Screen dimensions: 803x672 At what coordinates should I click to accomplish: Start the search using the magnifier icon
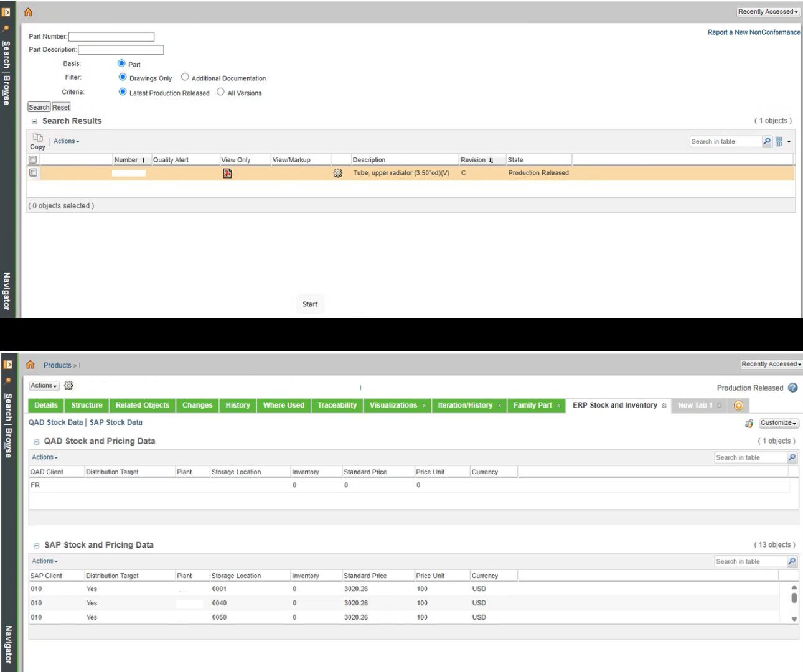click(x=767, y=141)
